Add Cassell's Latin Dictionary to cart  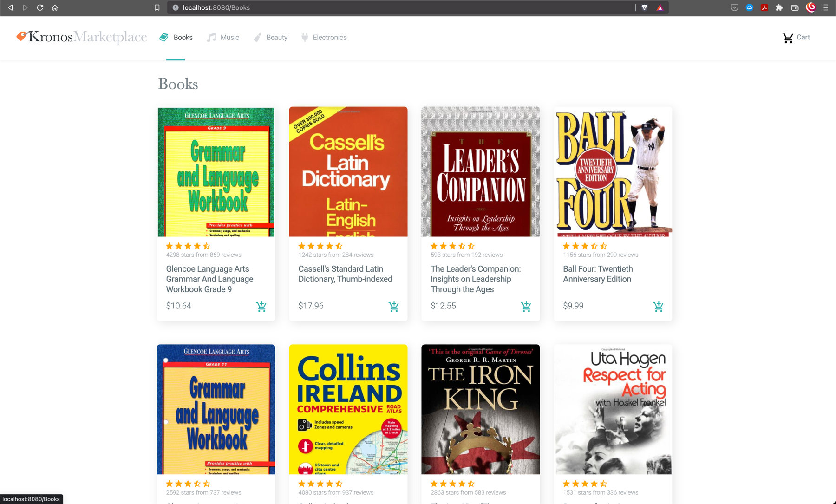[x=394, y=307]
